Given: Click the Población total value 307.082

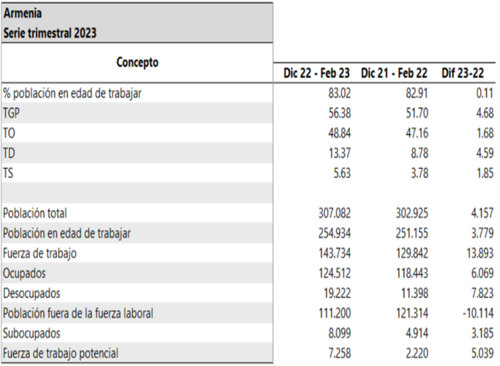Looking at the screenshot, I should (335, 213).
